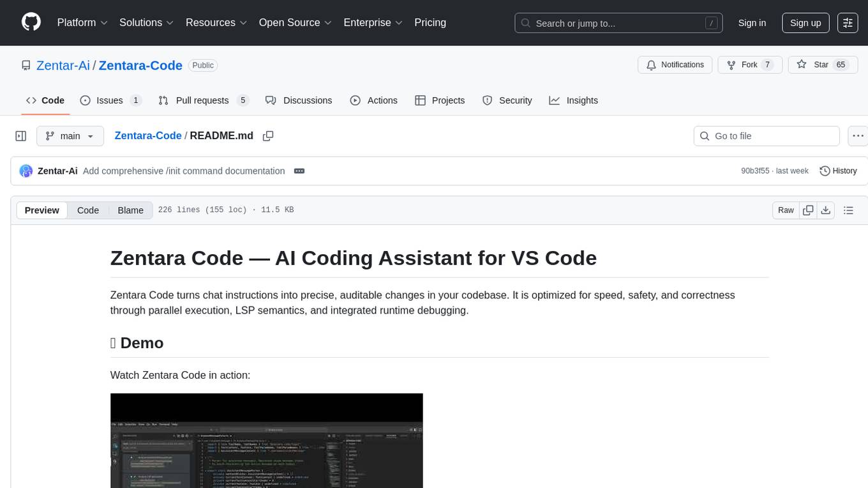Open the Pull requests tab
Image resolution: width=868 pixels, height=488 pixels.
pyautogui.click(x=203, y=100)
